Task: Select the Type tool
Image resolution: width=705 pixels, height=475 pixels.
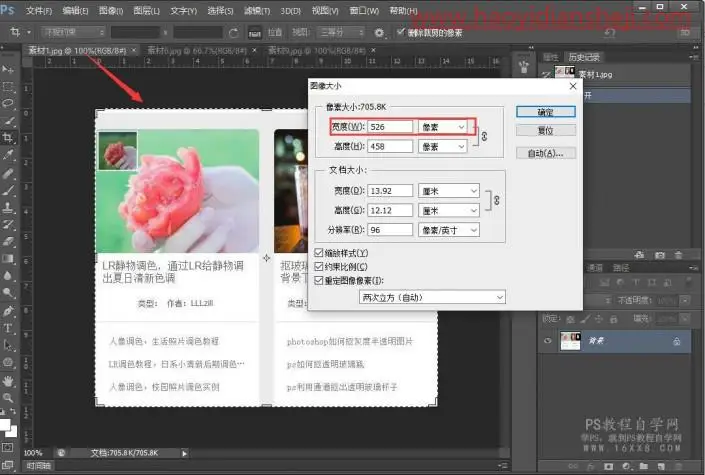Action: [8, 328]
